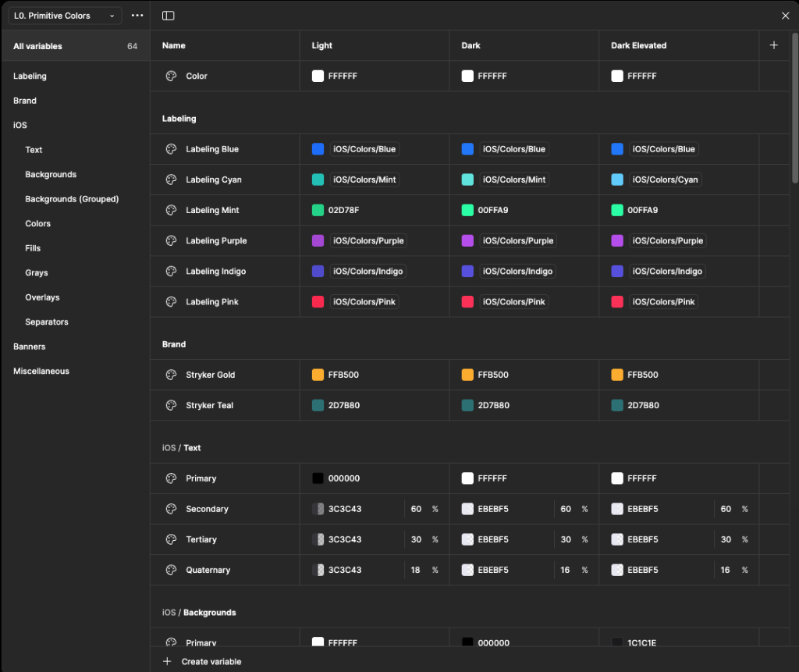Click the Quaternary variable name
The width and height of the screenshot is (799, 672).
(208, 570)
